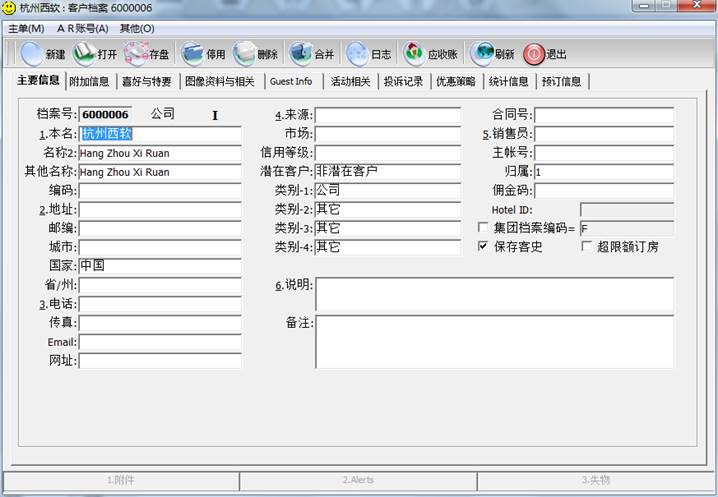The image size is (718, 497).
Task: Click the 2.Alerts bottom button
Action: coord(358,480)
